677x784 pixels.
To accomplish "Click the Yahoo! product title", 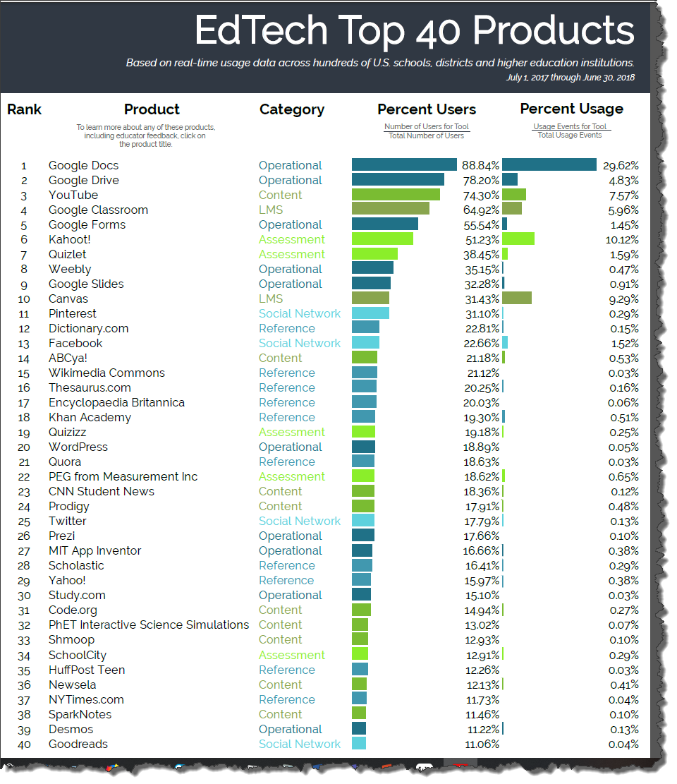I will 67,581.
